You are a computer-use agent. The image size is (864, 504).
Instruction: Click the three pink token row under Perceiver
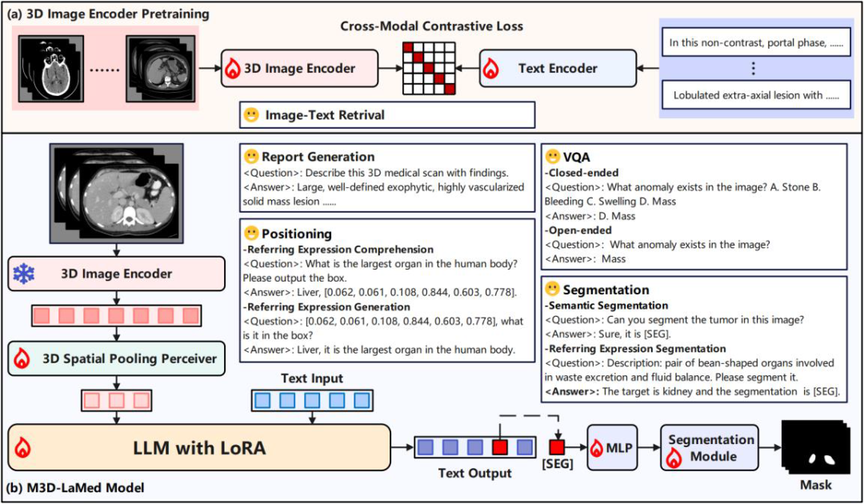tap(116, 401)
